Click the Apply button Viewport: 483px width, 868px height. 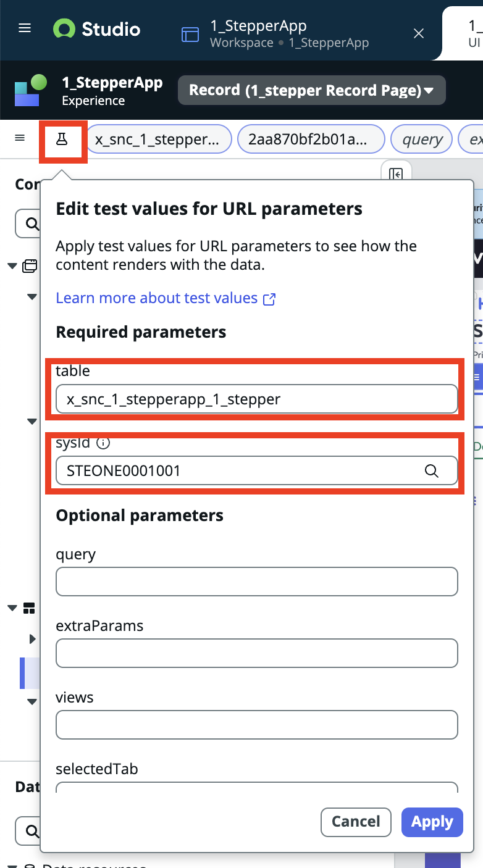[432, 822]
